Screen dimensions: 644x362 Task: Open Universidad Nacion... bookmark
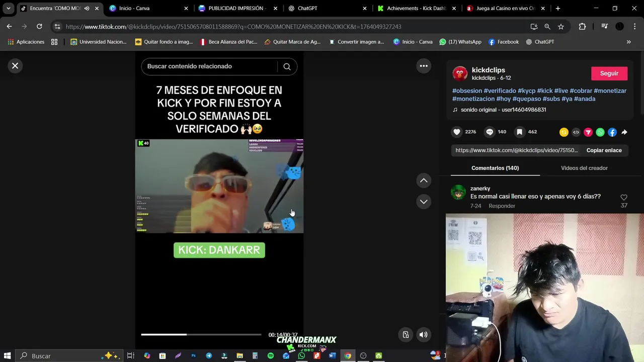[x=99, y=42]
